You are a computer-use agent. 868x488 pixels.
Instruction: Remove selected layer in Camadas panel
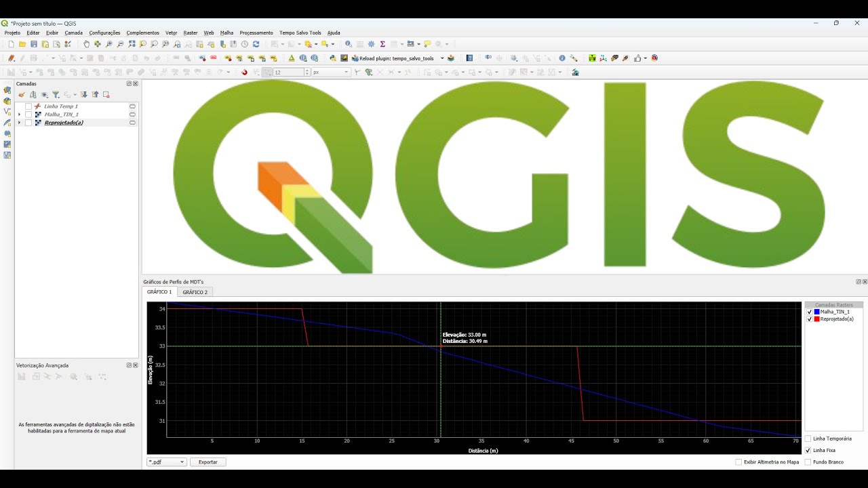pos(106,95)
